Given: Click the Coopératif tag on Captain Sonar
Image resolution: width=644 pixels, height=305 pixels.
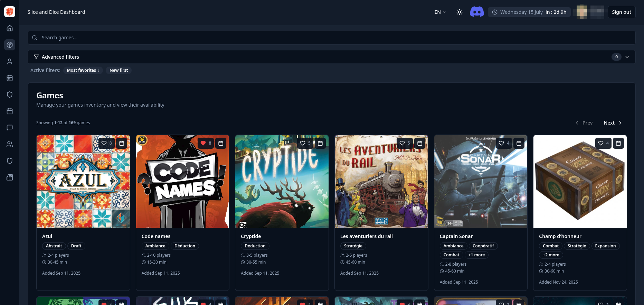Looking at the screenshot, I should tap(483, 246).
